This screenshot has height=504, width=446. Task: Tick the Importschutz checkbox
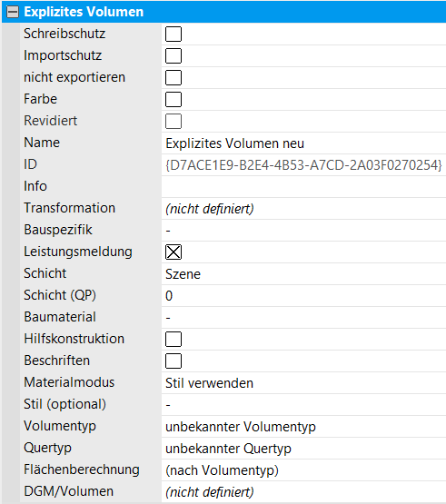pyautogui.click(x=173, y=56)
